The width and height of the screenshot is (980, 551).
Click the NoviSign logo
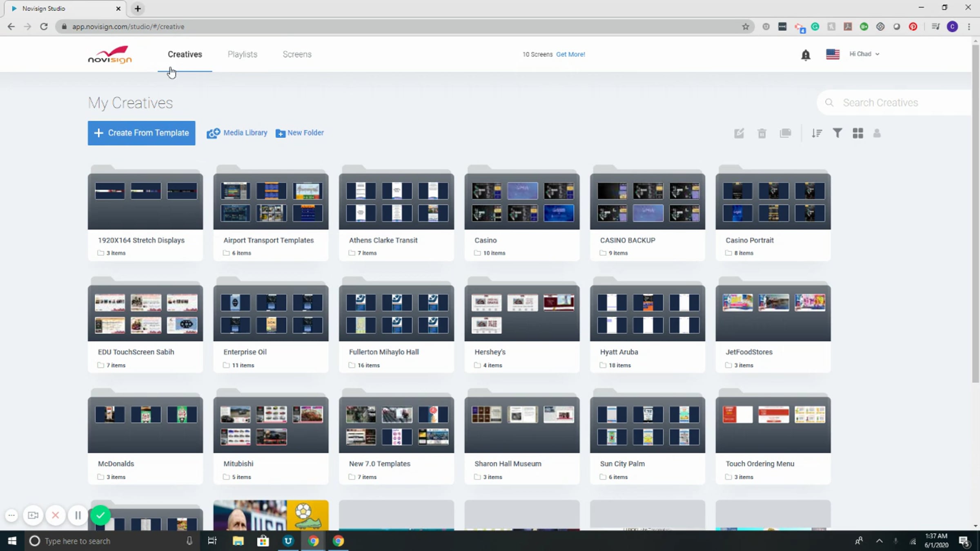tap(110, 54)
